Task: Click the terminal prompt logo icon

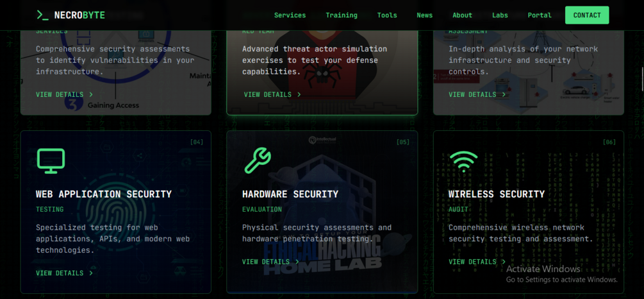Action: point(43,15)
